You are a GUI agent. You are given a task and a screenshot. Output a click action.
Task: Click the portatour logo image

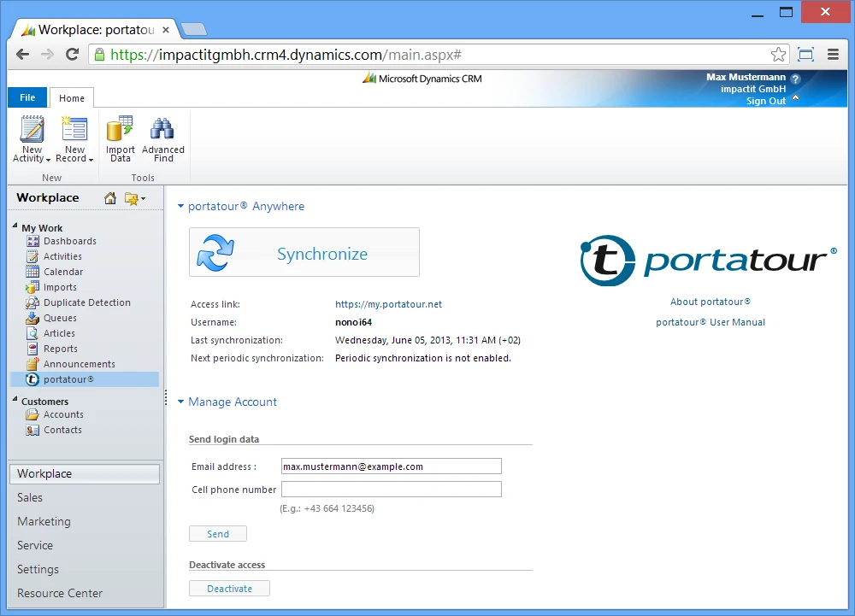pos(708,261)
